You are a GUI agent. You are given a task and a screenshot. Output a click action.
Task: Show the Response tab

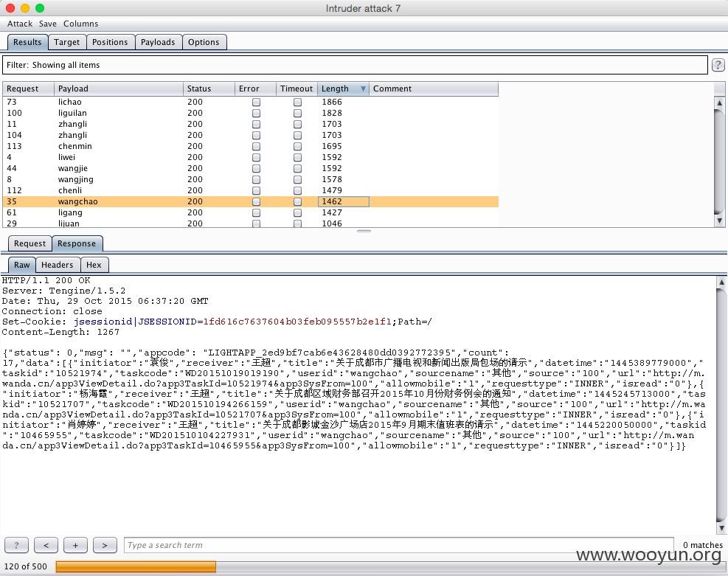[77, 243]
